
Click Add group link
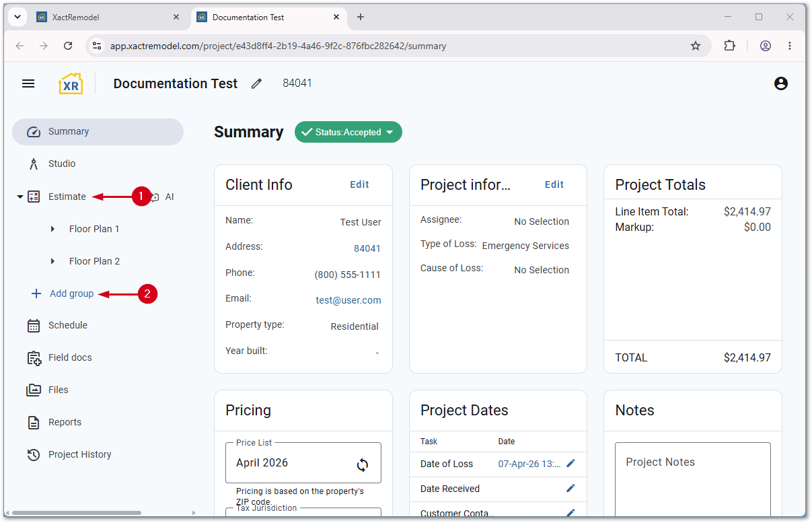coord(72,293)
